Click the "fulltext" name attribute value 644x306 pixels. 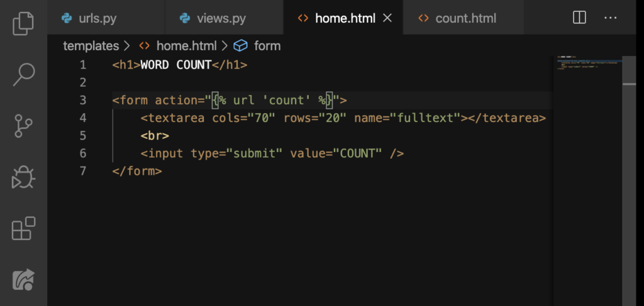tap(425, 118)
